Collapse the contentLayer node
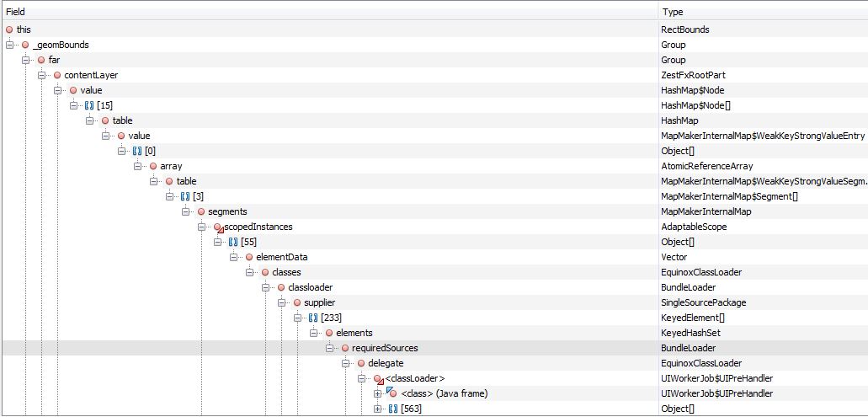 point(41,75)
